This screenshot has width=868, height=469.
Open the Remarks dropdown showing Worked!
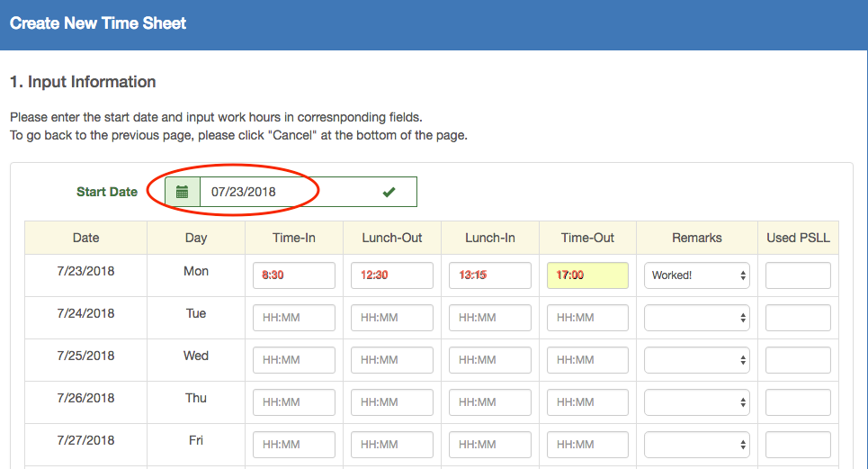pyautogui.click(x=697, y=275)
